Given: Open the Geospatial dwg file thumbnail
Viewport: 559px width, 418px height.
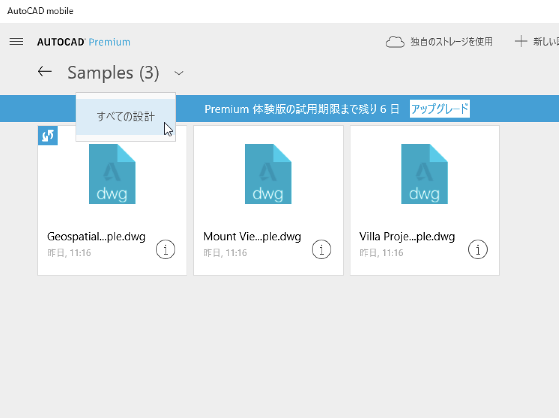Looking at the screenshot, I should point(112,174).
